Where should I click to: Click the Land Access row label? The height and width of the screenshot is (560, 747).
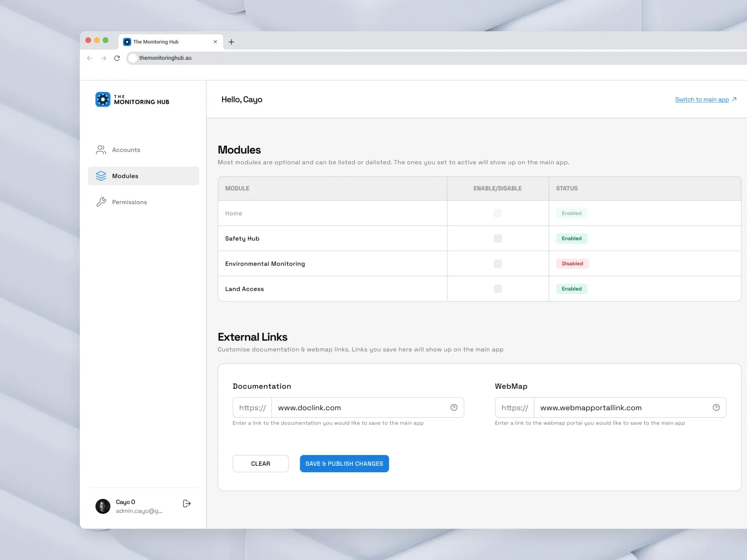[244, 289]
